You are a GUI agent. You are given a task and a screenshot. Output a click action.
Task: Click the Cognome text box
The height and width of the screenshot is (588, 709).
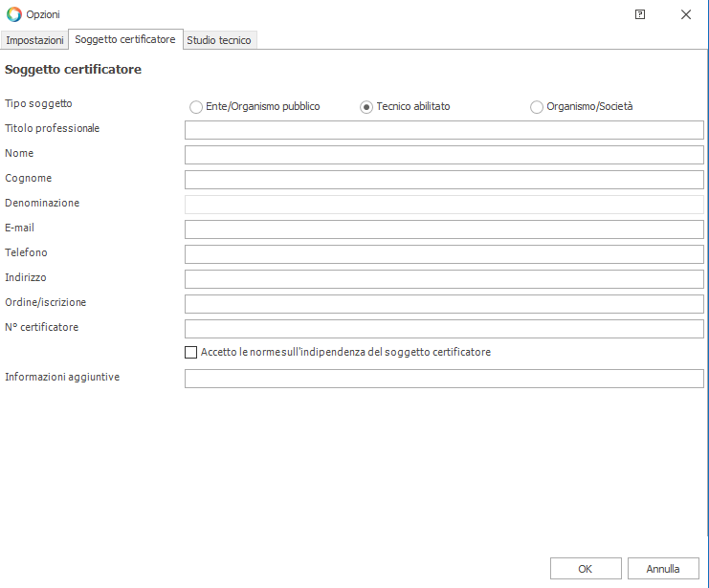click(444, 180)
